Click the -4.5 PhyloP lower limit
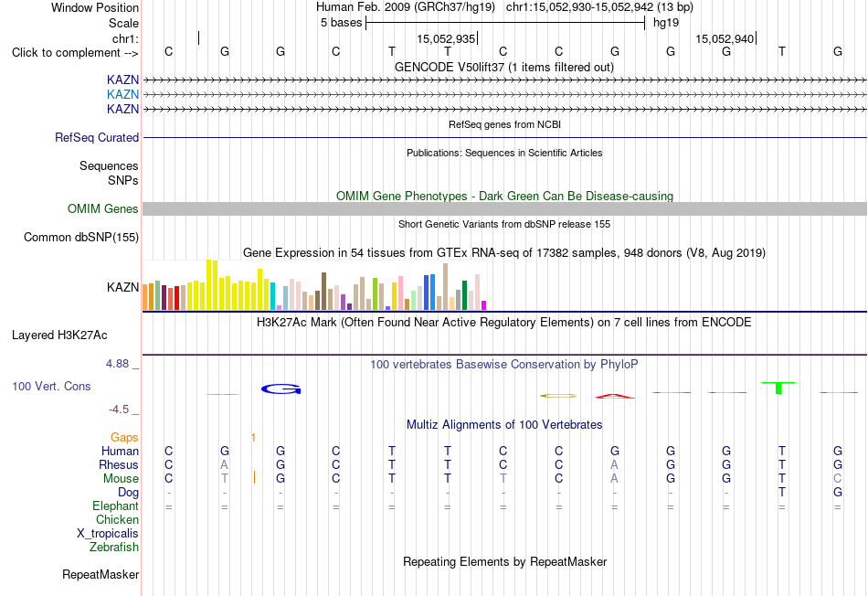The width and height of the screenshot is (868, 596). tap(119, 410)
